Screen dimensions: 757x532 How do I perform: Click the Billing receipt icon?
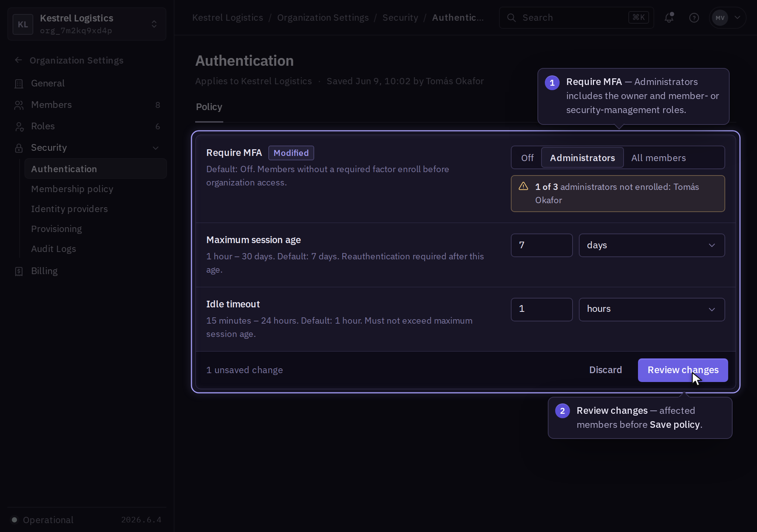pos(19,271)
